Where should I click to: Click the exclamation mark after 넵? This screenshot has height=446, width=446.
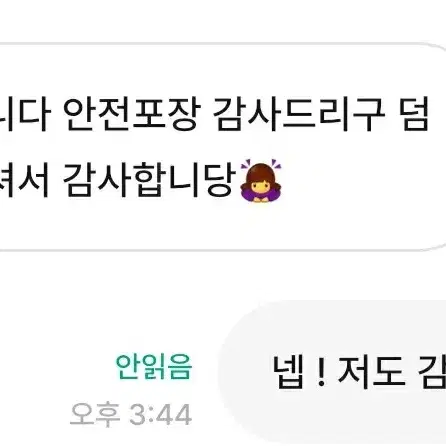(321, 372)
